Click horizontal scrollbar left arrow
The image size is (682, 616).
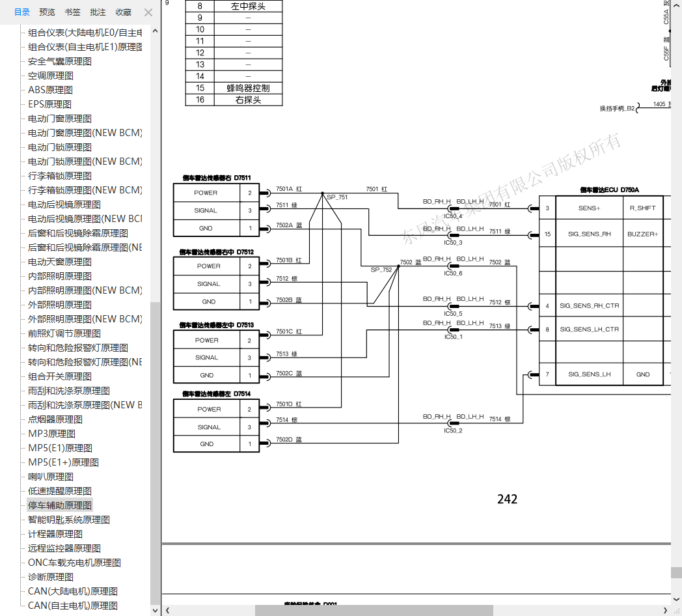(x=167, y=610)
